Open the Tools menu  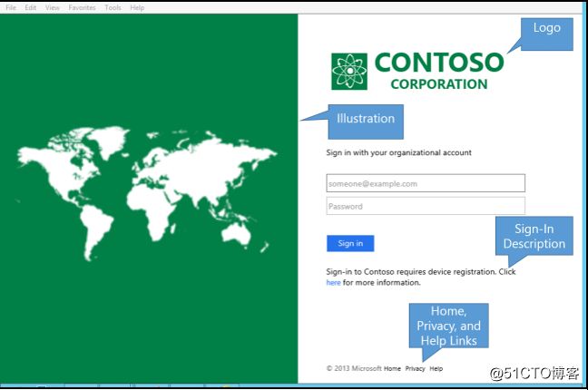(113, 7)
